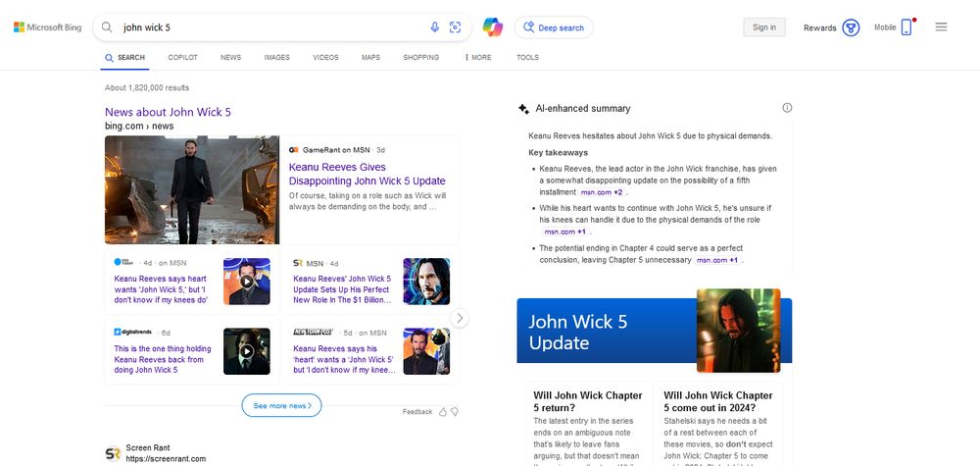
Task: Click Keanu portrait in Update banner
Action: coord(738,331)
